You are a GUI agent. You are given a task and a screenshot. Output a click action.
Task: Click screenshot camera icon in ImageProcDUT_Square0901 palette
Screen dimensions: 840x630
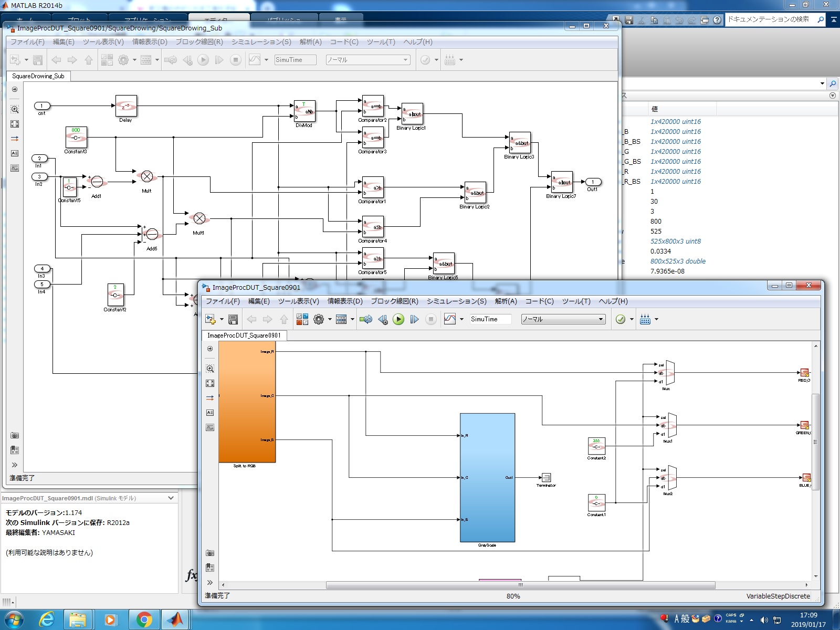(210, 553)
